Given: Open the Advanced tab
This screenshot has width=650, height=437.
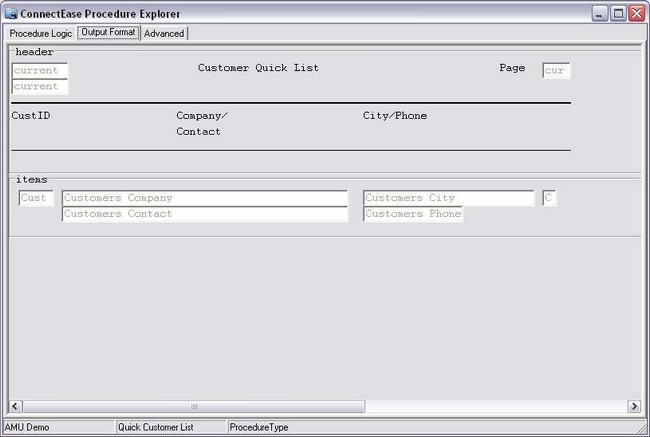Looking at the screenshot, I should click(x=164, y=33).
